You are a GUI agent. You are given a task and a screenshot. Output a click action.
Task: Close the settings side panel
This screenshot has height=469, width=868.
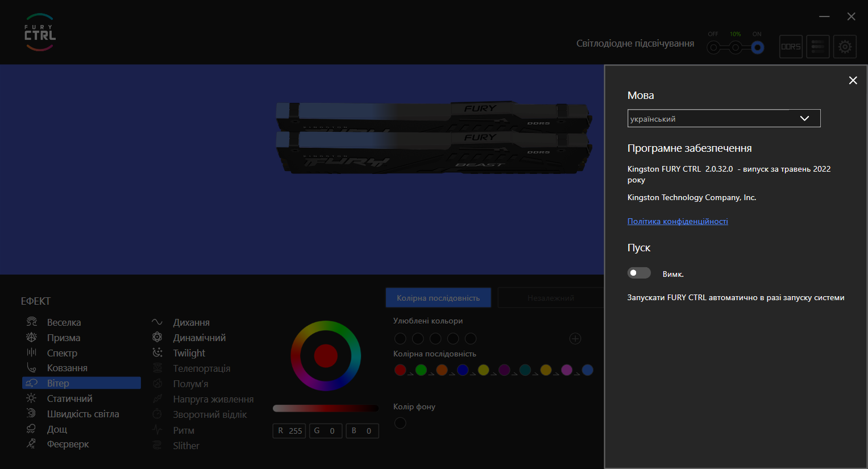[x=853, y=81]
